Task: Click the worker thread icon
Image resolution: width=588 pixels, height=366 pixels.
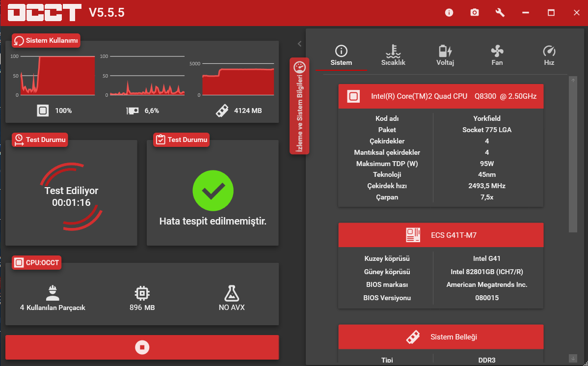Action: (x=53, y=293)
